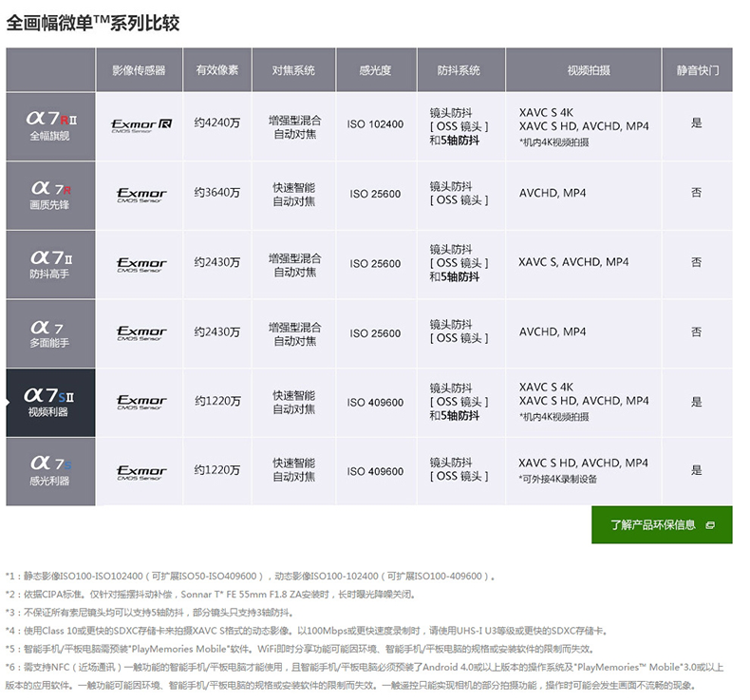Click 否 silent shutter in the α7 row
Viewport: 750px width, 700px height.
click(x=697, y=332)
